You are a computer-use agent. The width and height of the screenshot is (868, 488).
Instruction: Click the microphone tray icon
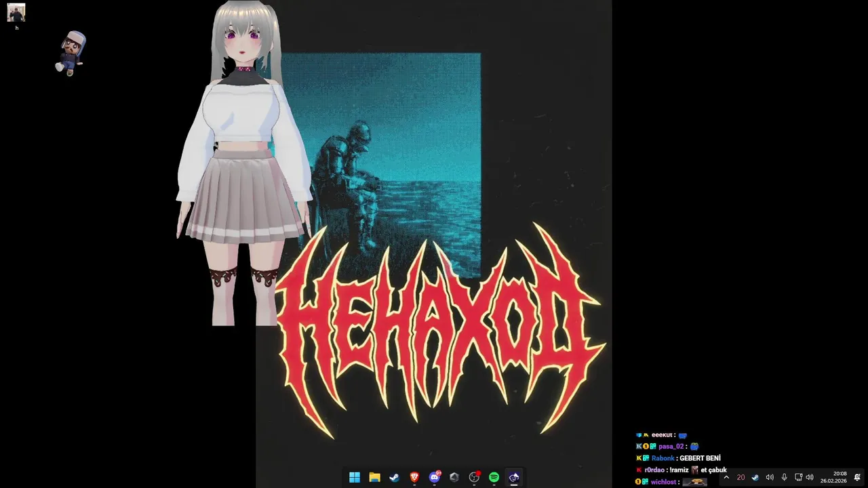[784, 477]
